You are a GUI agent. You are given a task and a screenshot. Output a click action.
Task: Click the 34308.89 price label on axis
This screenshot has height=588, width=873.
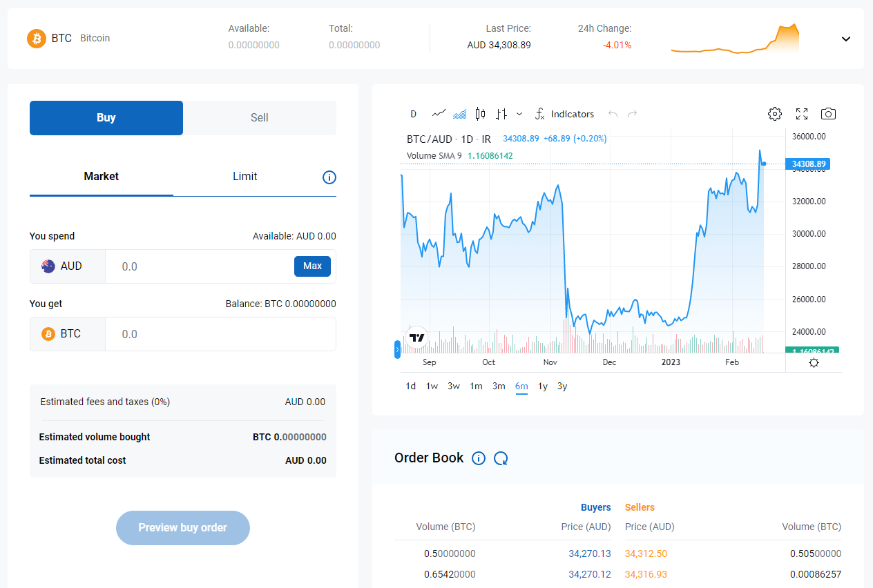808,164
